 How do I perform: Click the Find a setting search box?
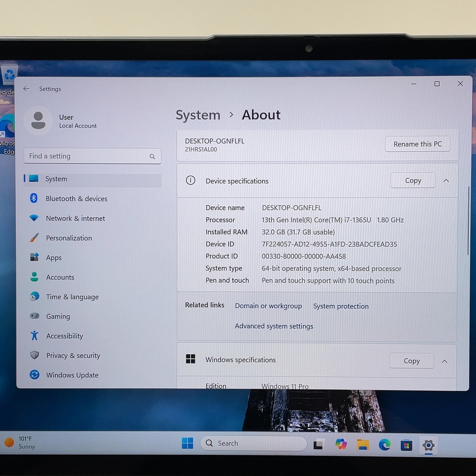coord(93,156)
